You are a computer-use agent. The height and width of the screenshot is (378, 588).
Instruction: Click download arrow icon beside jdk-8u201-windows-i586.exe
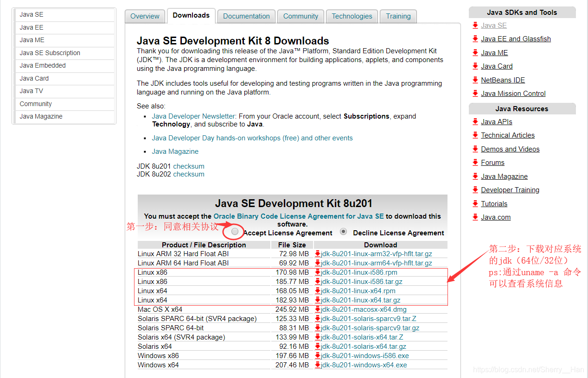(x=318, y=356)
